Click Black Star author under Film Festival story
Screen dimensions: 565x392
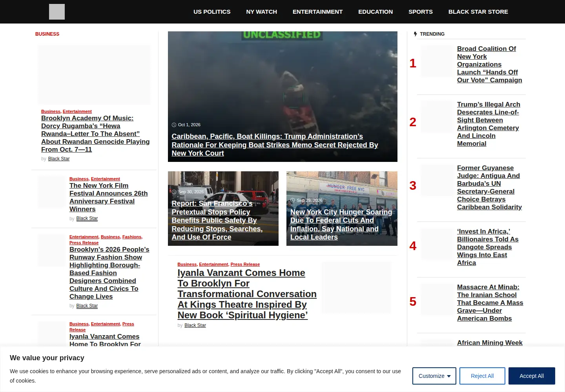pyautogui.click(x=87, y=218)
